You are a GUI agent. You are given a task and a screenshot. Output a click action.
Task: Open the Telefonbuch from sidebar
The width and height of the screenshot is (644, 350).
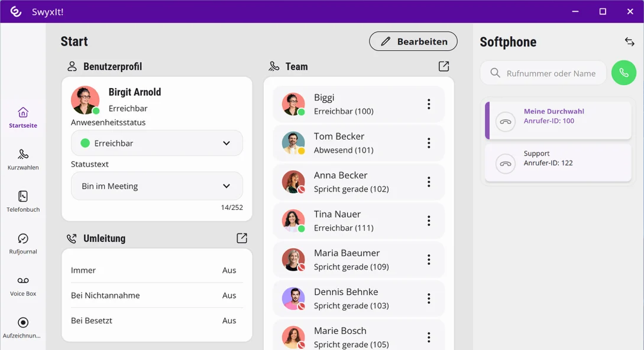pyautogui.click(x=23, y=201)
